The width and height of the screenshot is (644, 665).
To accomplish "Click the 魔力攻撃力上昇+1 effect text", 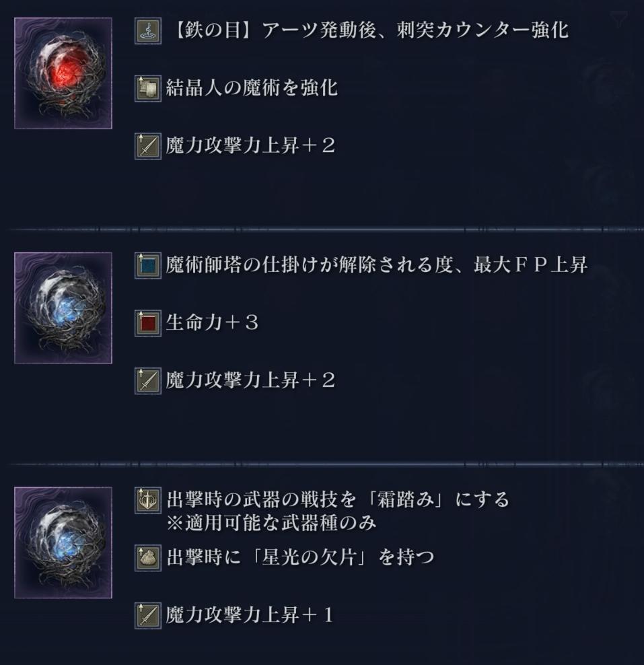I will click(x=250, y=615).
